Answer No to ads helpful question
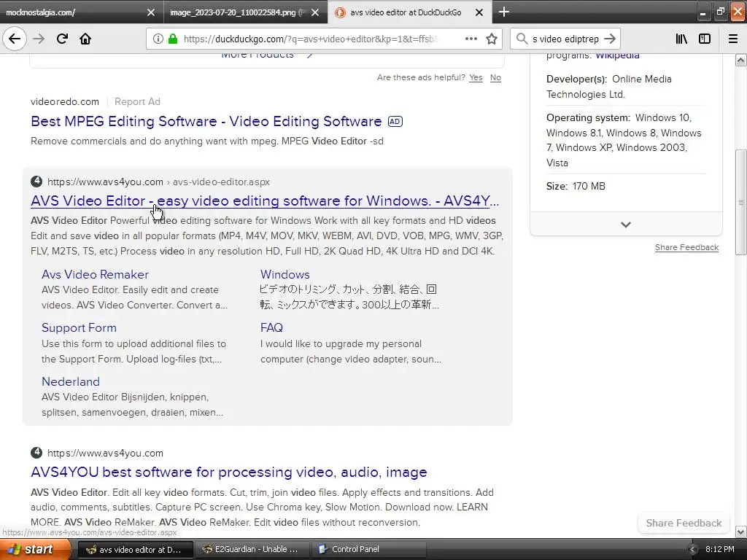 pos(495,77)
